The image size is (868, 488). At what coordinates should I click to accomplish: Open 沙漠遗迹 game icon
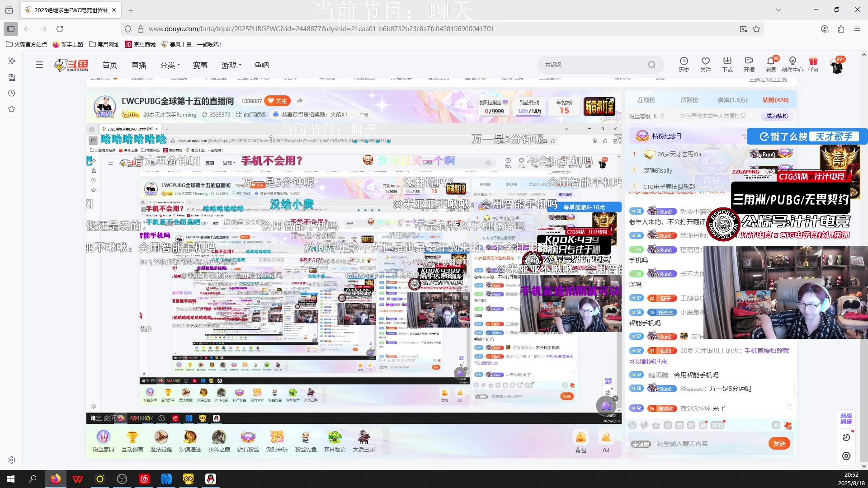(x=190, y=441)
